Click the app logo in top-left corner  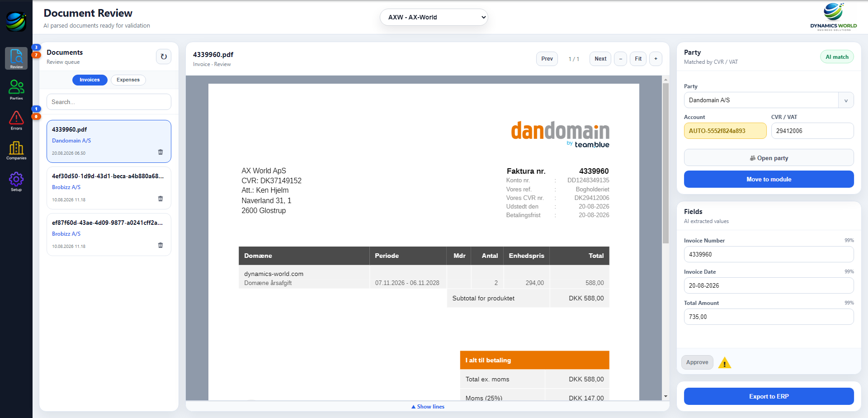point(16,21)
